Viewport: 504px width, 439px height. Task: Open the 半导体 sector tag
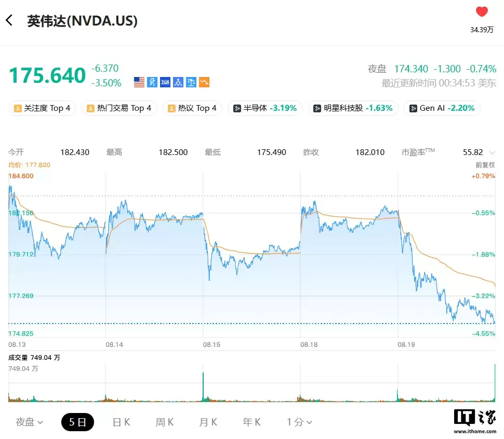(265, 108)
